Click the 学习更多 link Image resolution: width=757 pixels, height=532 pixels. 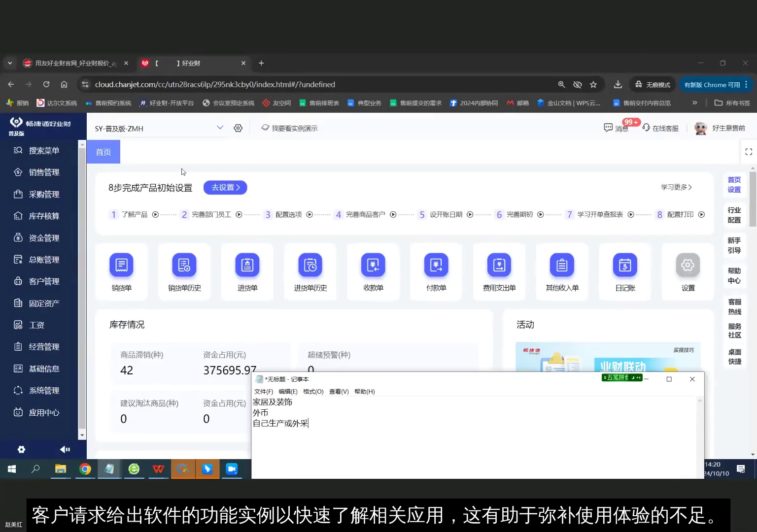[x=676, y=187]
